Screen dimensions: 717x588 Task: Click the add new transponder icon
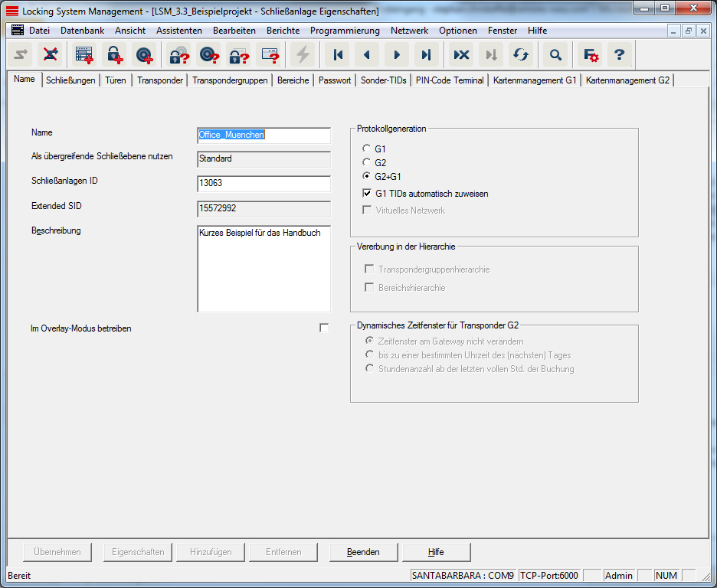[x=144, y=55]
